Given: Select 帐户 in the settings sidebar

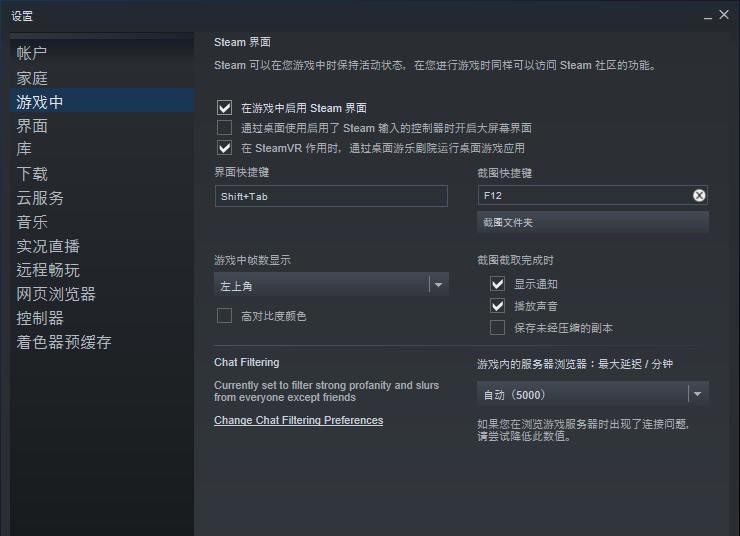Looking at the screenshot, I should [x=102, y=53].
